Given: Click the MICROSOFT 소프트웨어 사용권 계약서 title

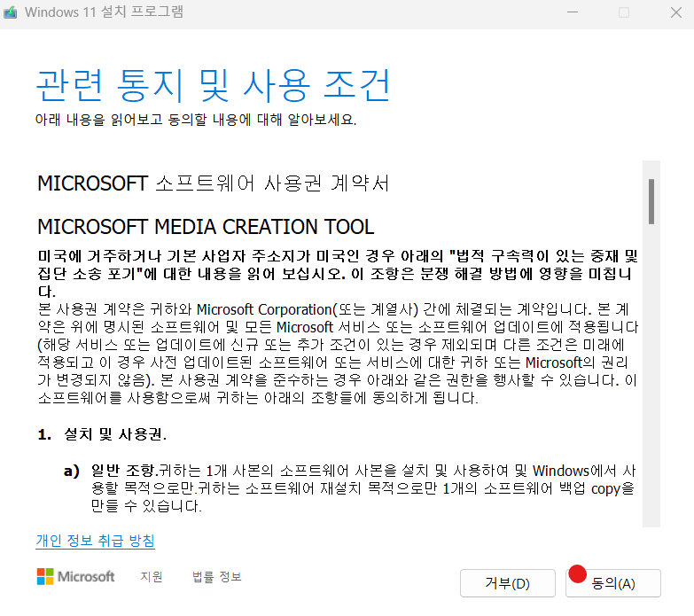Looking at the screenshot, I should (x=214, y=183).
